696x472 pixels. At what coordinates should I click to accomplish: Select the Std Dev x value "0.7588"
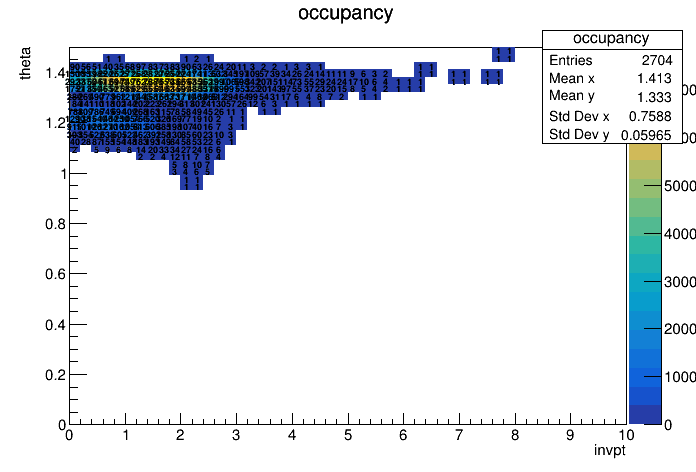click(650, 116)
